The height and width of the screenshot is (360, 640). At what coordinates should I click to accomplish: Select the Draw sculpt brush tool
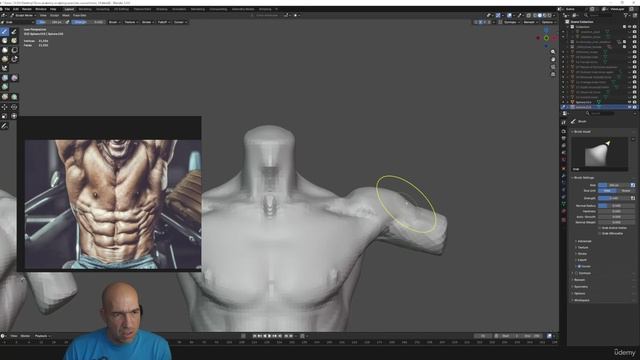[x=4, y=31]
